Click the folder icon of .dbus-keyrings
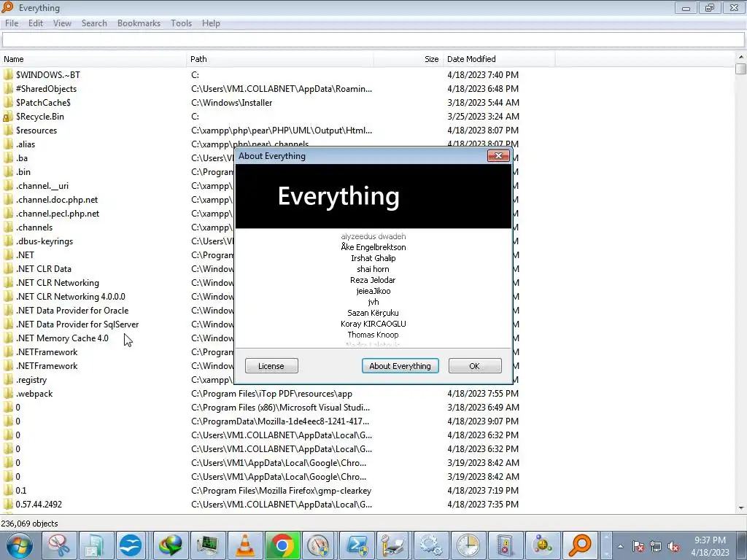 coord(8,241)
